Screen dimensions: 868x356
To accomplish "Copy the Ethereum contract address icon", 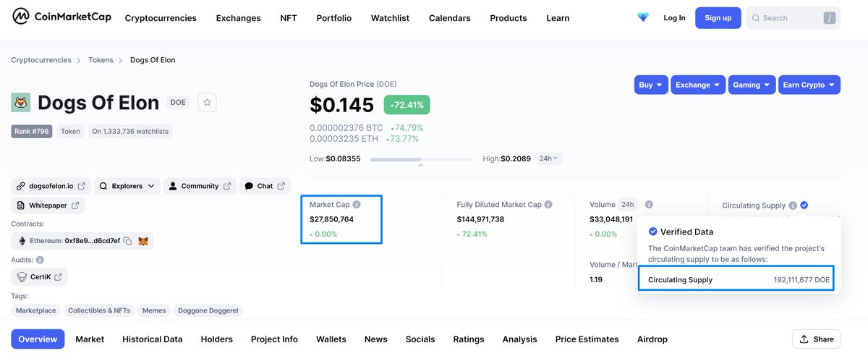I will coord(127,241).
